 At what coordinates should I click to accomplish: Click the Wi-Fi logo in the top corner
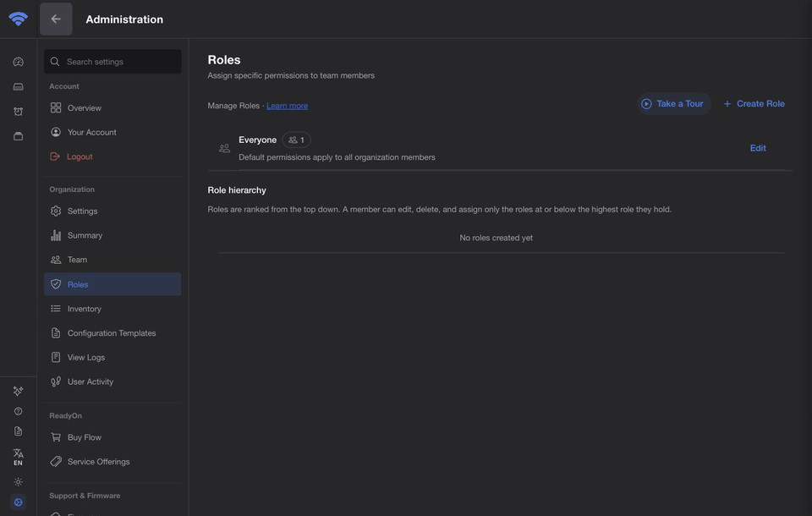18,19
